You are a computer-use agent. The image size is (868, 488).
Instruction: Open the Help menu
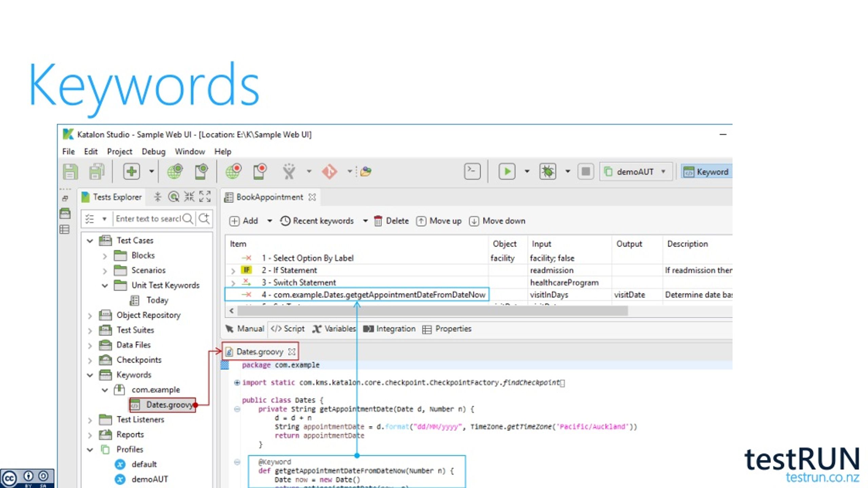tap(223, 151)
